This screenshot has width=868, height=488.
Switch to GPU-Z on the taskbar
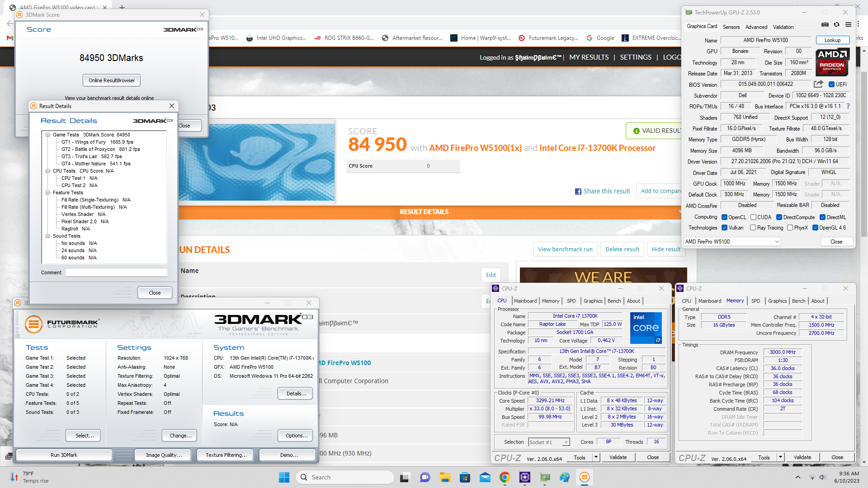[x=545, y=477]
